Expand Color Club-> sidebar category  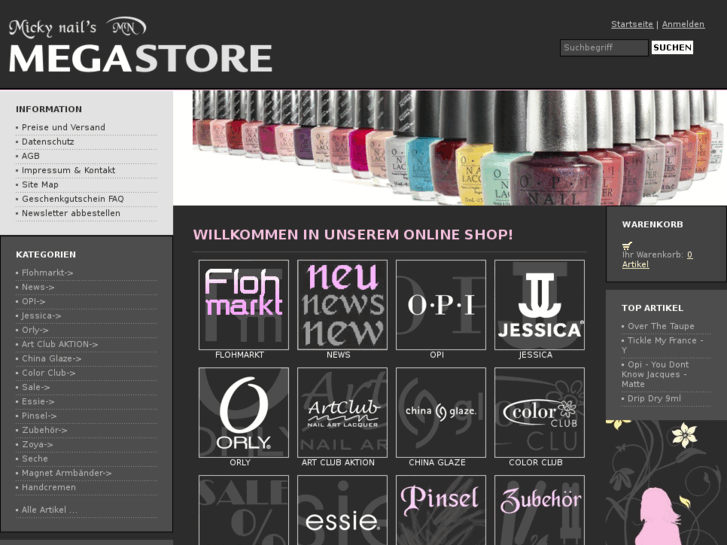[48, 373]
